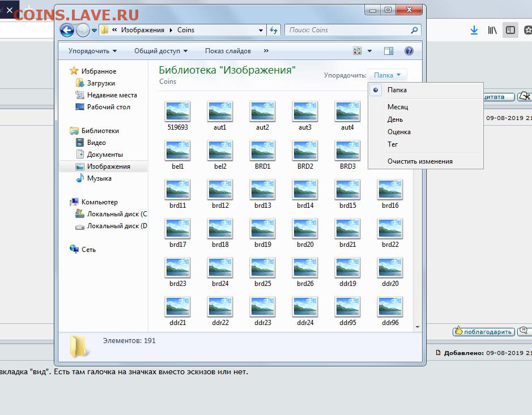The height and width of the screenshot is (415, 532).
Task: Select the bel1 image file
Action: pos(177,155)
